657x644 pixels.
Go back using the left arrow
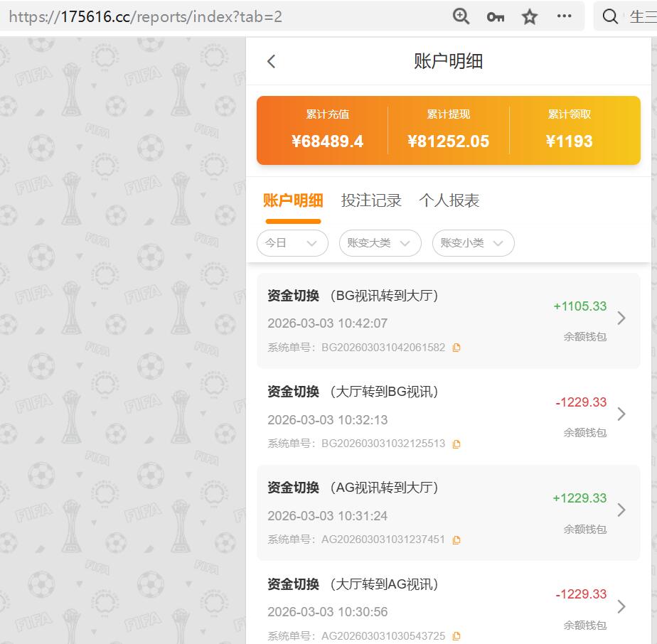270,61
